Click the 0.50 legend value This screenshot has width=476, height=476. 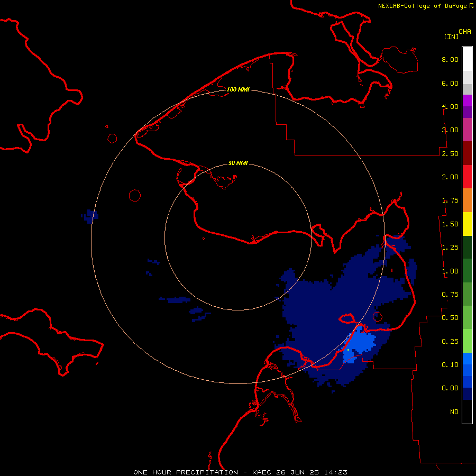tap(450, 318)
